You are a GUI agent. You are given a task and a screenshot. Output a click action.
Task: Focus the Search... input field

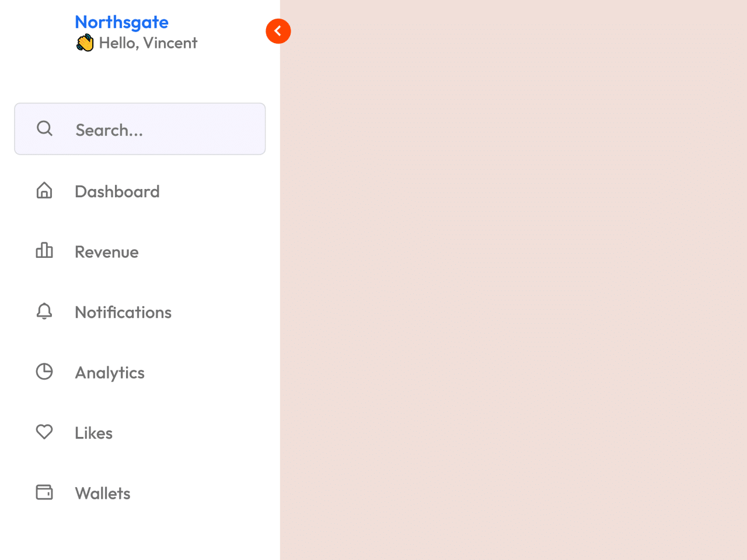(163, 129)
